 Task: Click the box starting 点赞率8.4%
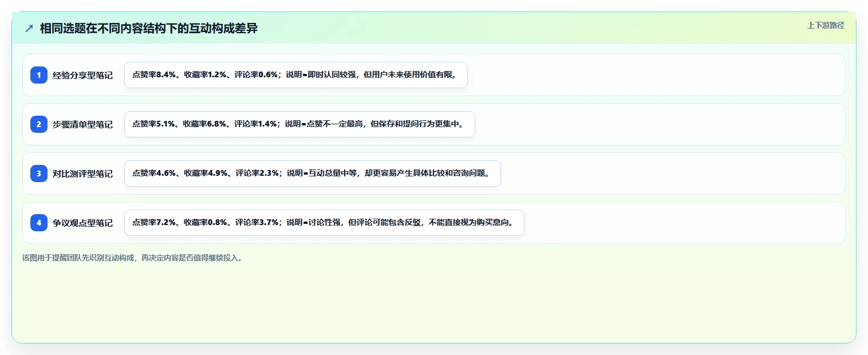(x=296, y=75)
